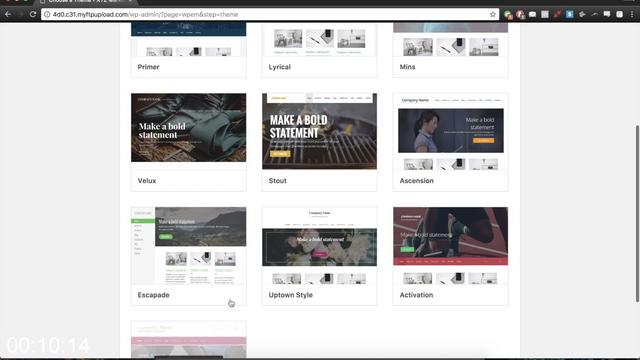Image resolution: width=640 pixels, height=360 pixels.
Task: Select the Activation theme preview
Action: 451,245
